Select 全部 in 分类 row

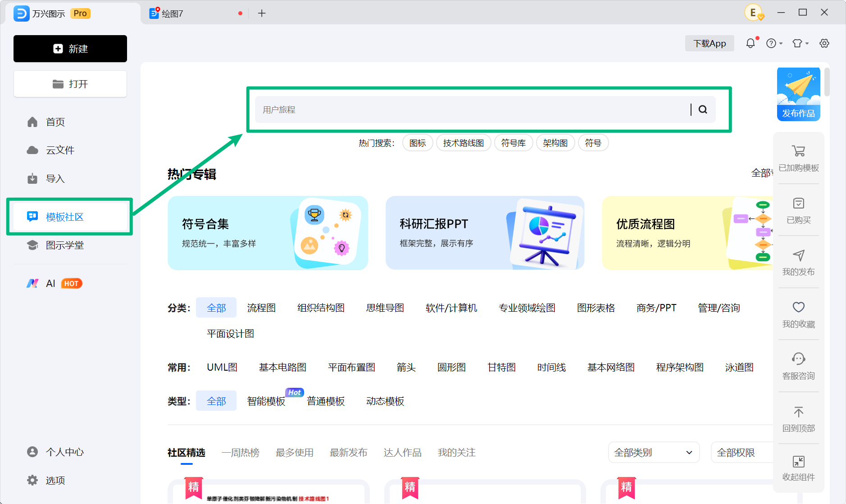pos(216,308)
